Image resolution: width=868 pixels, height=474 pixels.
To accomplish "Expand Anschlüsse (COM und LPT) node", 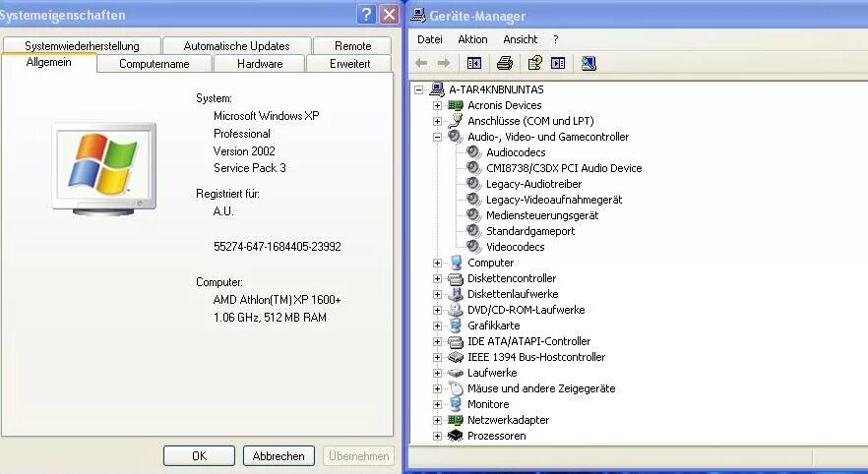I will coord(437,121).
